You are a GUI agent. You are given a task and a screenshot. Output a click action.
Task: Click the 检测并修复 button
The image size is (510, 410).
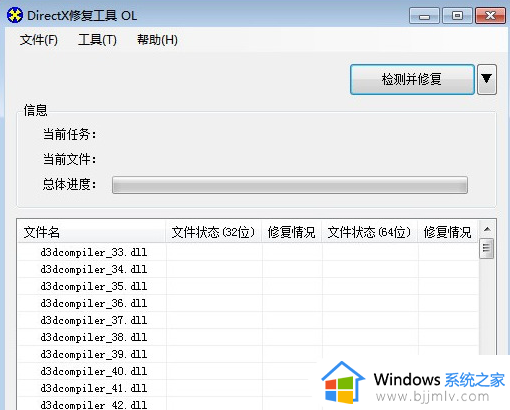point(412,79)
